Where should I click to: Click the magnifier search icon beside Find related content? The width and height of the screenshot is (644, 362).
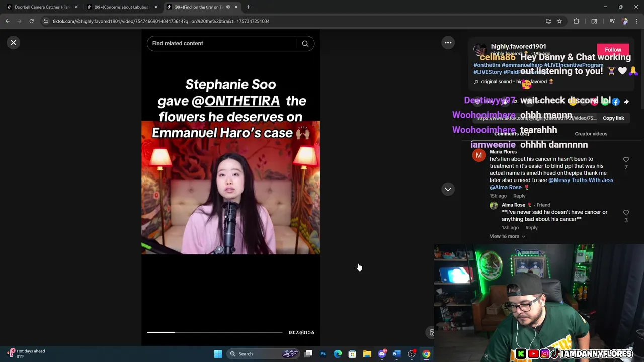pos(305,44)
